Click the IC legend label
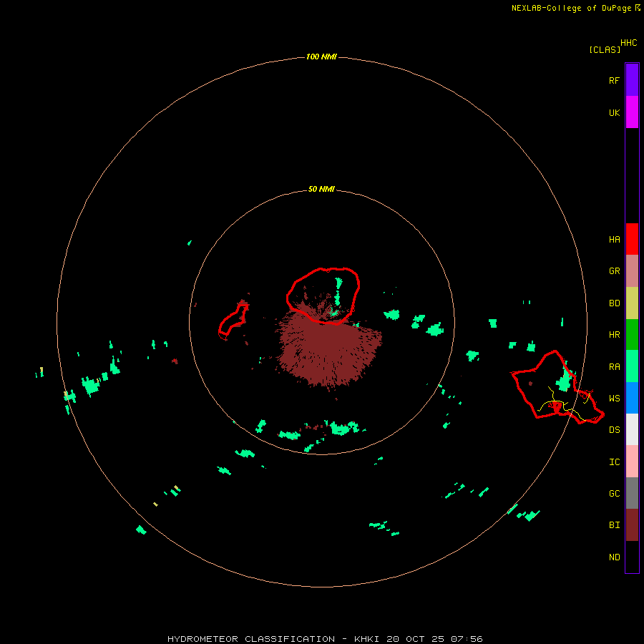644x644 pixels. (614, 462)
